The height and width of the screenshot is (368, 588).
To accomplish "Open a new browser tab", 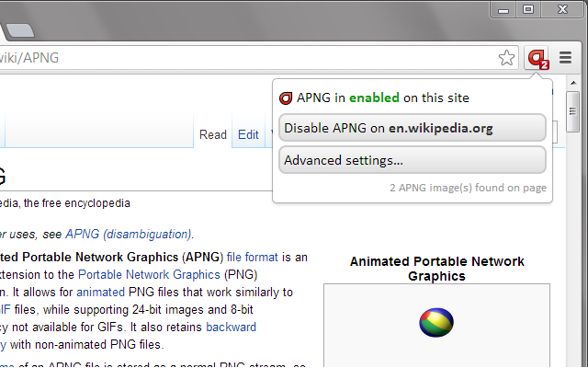I will click(x=20, y=30).
